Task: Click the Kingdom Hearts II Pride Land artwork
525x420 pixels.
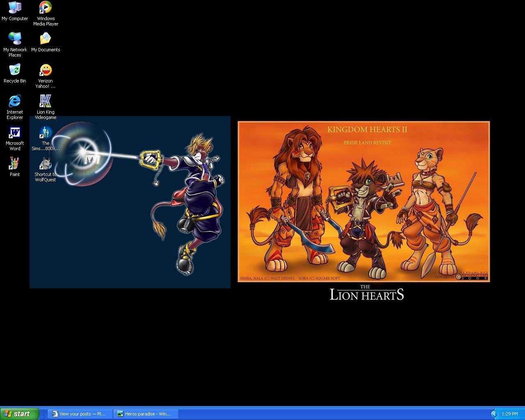Action: coord(363,201)
